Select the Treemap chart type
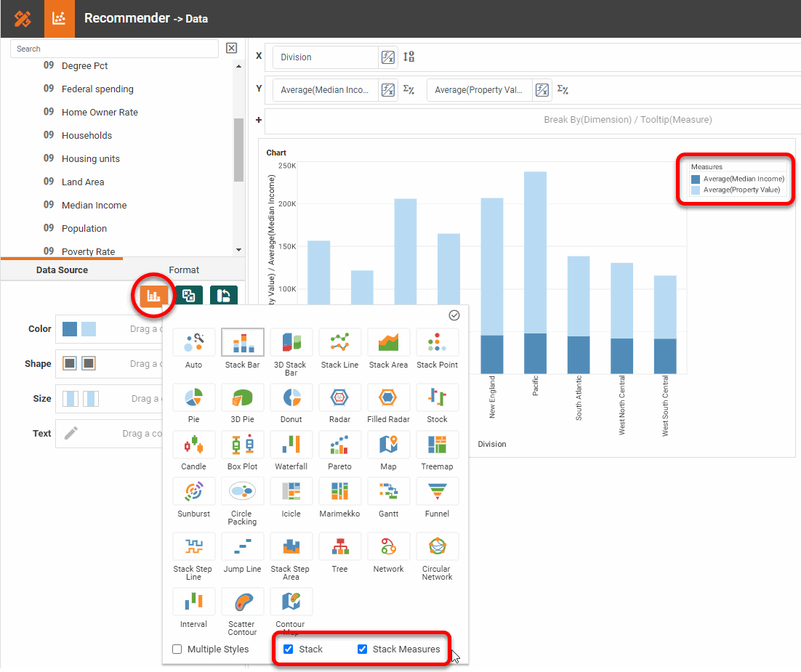The width and height of the screenshot is (801, 672). (x=437, y=445)
